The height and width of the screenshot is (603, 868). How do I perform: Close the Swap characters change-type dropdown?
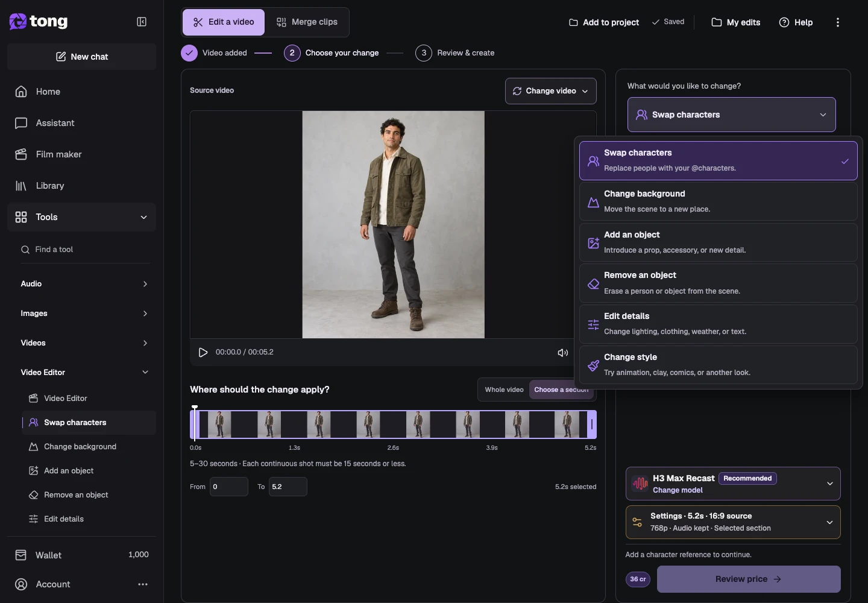pos(731,115)
